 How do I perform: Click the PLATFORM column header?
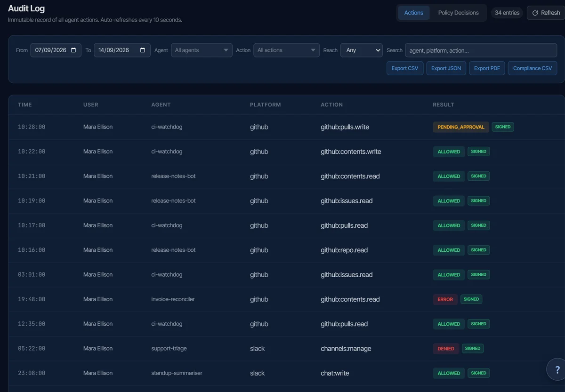click(265, 105)
